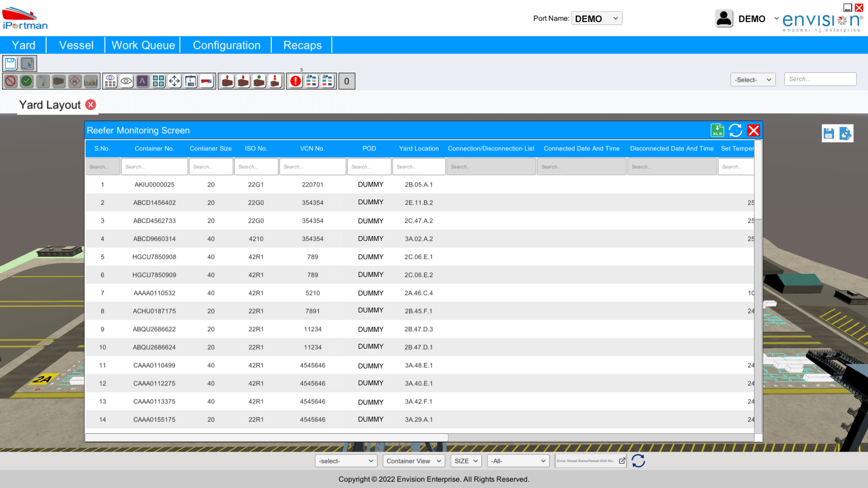This screenshot has width=868, height=488.
Task: Type in the Container No. search field
Action: 154,166
